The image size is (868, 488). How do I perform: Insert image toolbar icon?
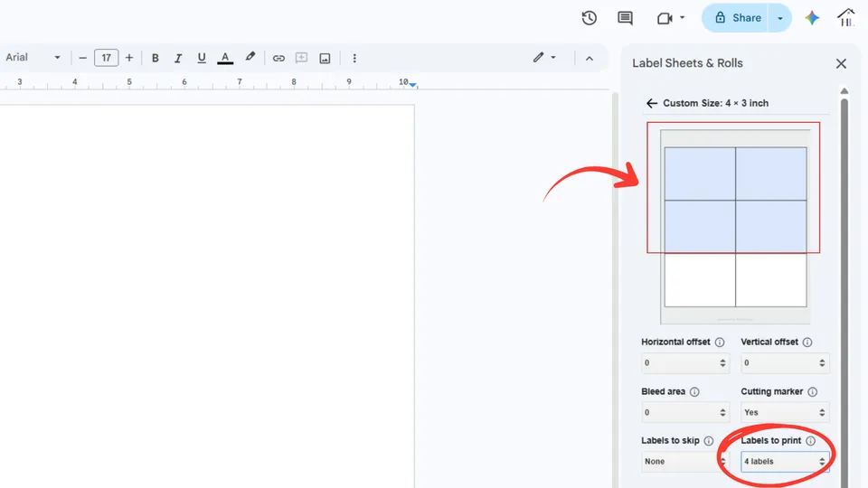[x=325, y=58]
